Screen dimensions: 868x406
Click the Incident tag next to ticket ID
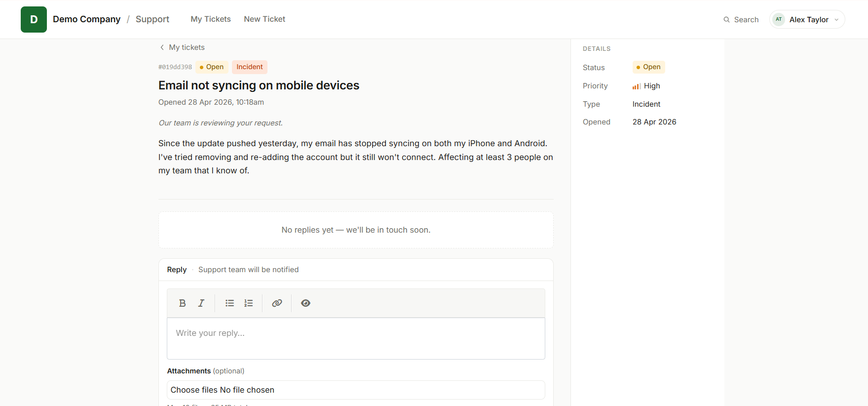250,67
